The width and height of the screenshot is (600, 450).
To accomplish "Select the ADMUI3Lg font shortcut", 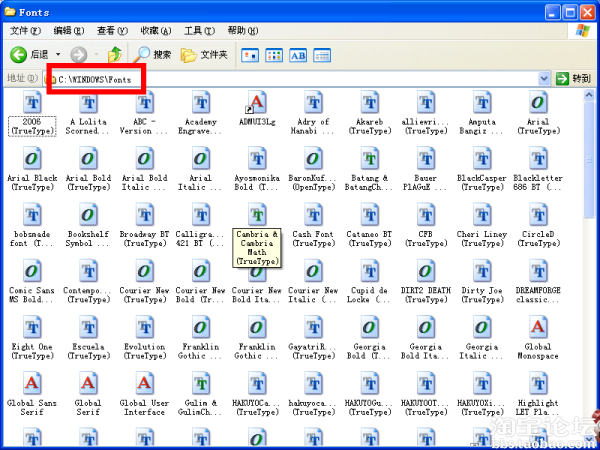I will pyautogui.click(x=257, y=109).
